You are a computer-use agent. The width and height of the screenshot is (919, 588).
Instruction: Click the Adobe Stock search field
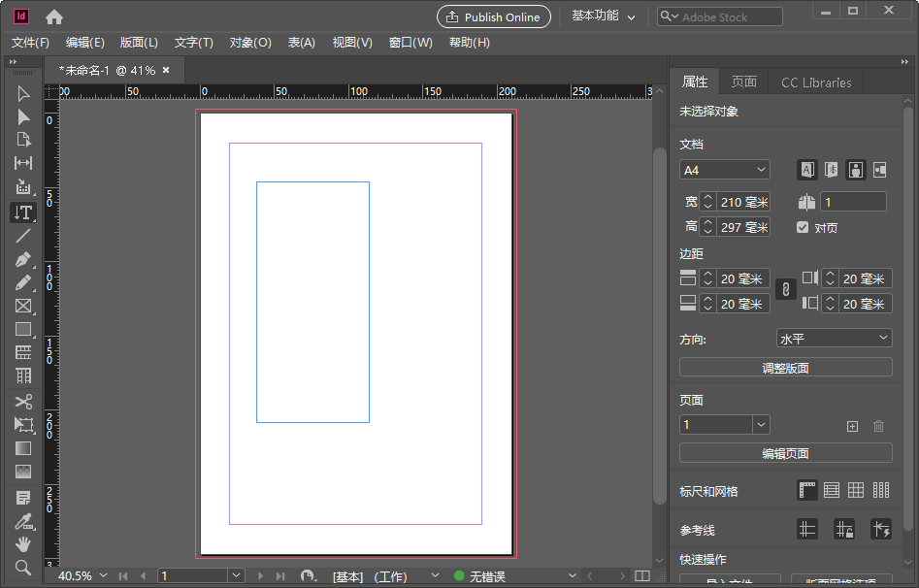coord(728,16)
